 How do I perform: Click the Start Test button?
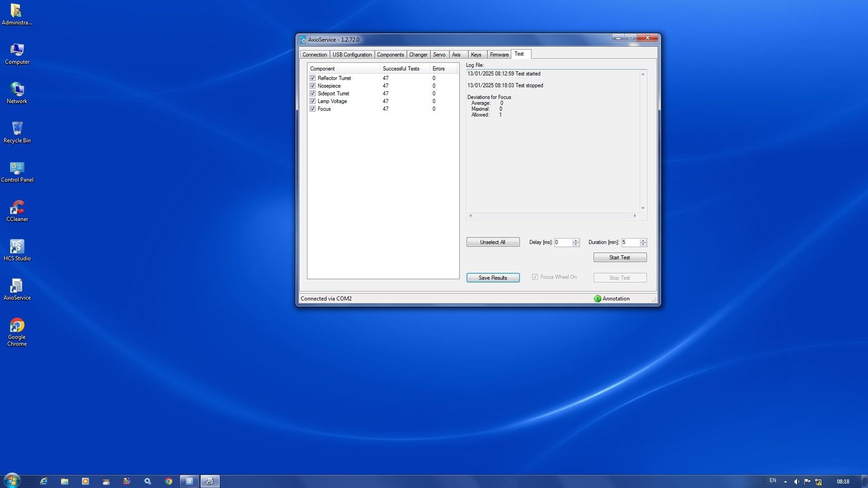[619, 258]
